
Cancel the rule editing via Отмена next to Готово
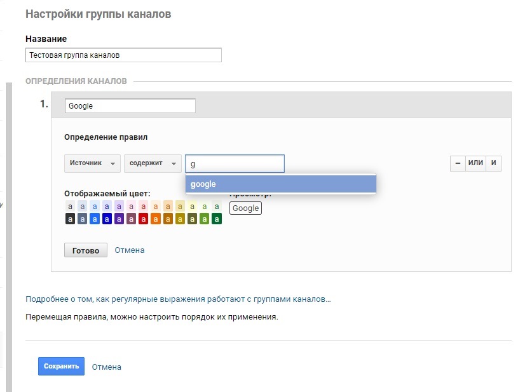click(130, 250)
